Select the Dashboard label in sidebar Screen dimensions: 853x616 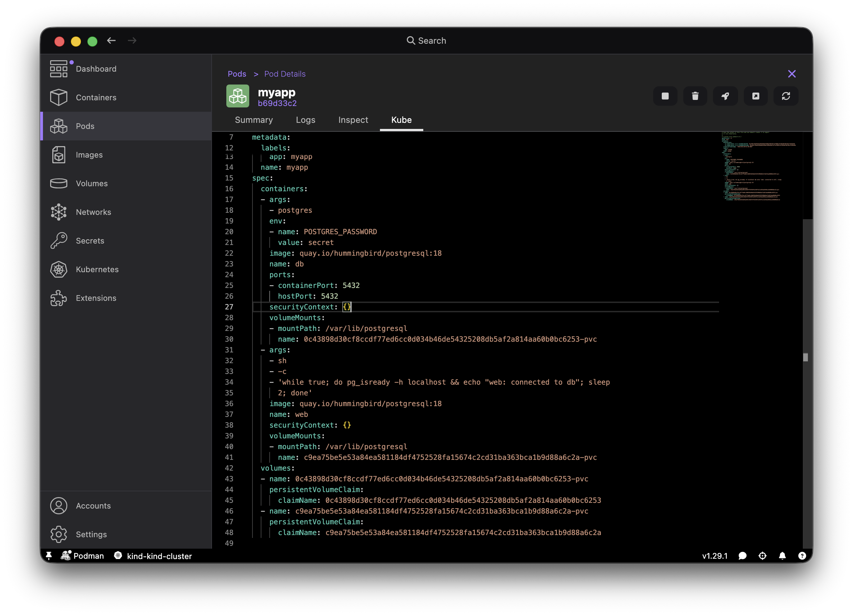[96, 69]
